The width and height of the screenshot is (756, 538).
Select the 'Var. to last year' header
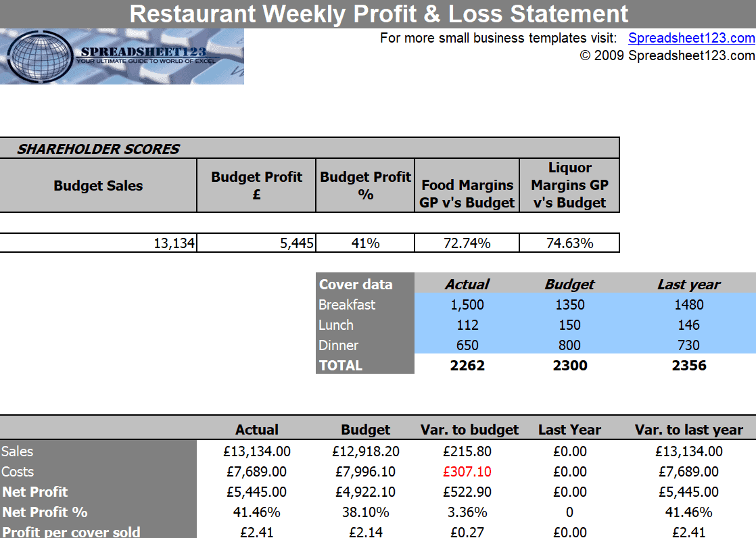click(688, 430)
